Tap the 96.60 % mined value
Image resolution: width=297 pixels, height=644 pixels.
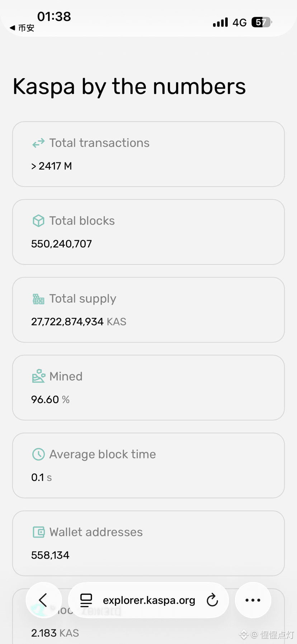(x=50, y=399)
